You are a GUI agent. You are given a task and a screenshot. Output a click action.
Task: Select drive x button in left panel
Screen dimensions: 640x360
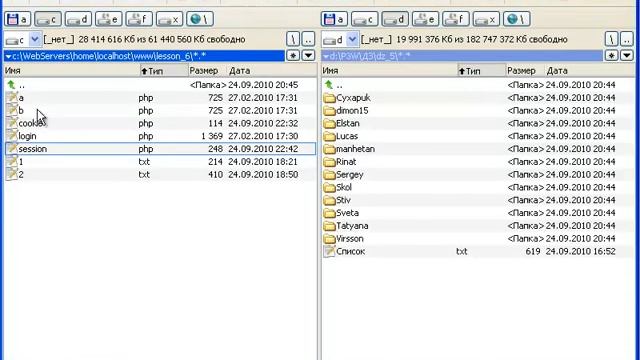click(169, 19)
